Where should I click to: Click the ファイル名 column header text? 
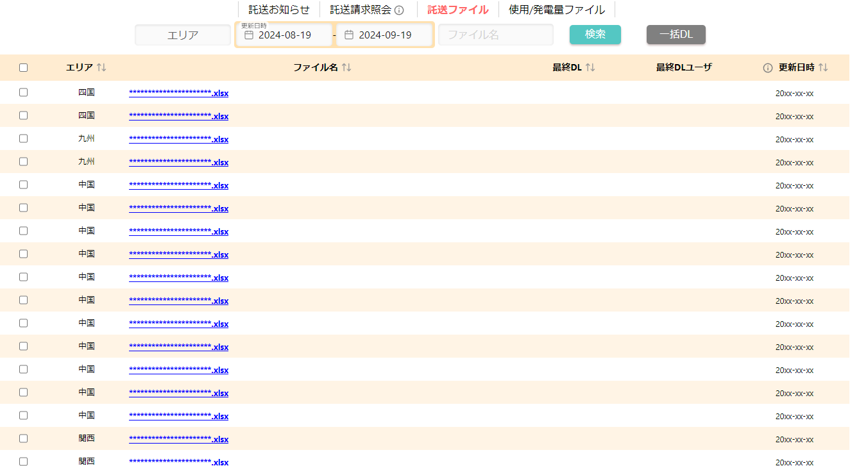point(316,68)
